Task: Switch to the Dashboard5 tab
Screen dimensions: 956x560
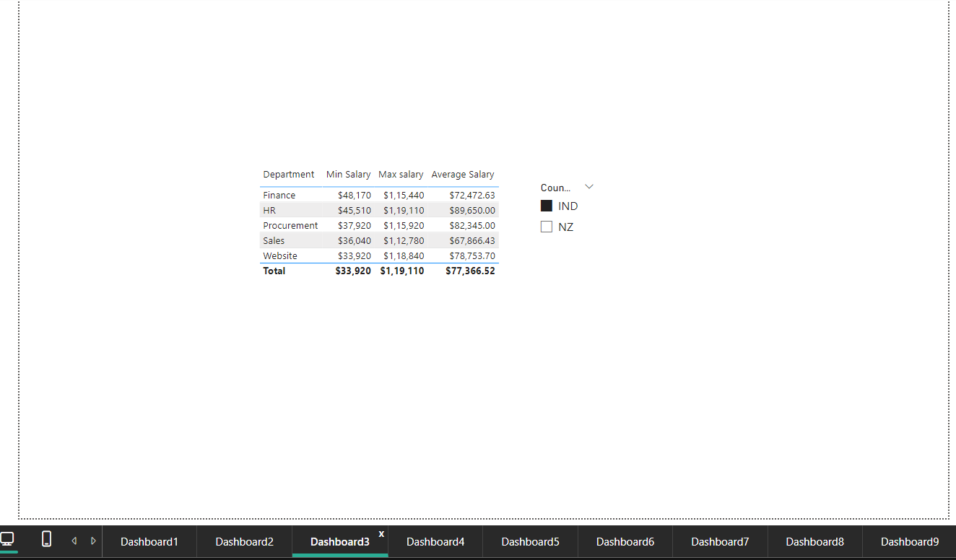Action: pyautogui.click(x=530, y=541)
